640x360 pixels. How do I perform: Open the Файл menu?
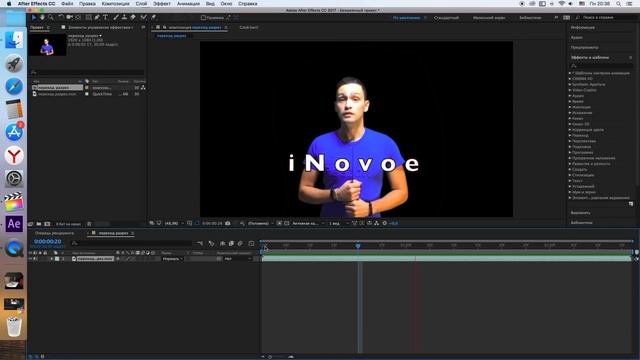(x=67, y=4)
